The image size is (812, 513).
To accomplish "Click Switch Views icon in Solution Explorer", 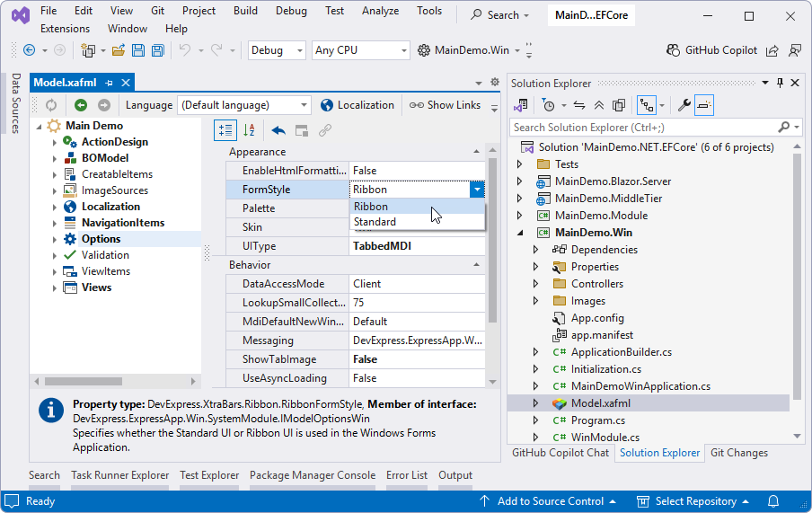I will tap(520, 105).
